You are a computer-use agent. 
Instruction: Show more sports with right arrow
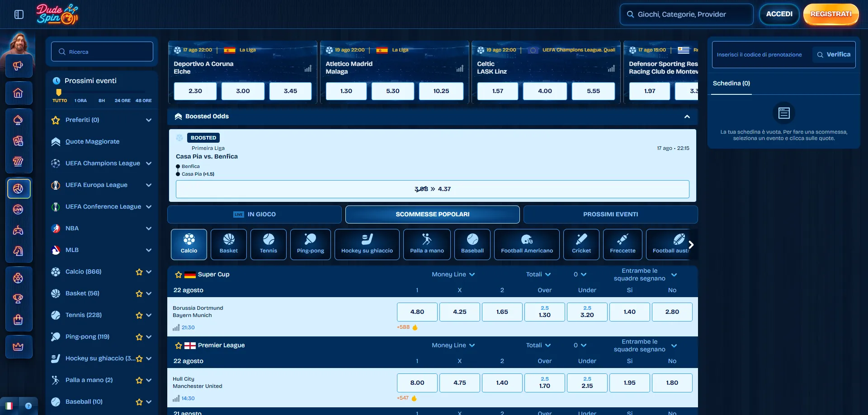pos(691,245)
